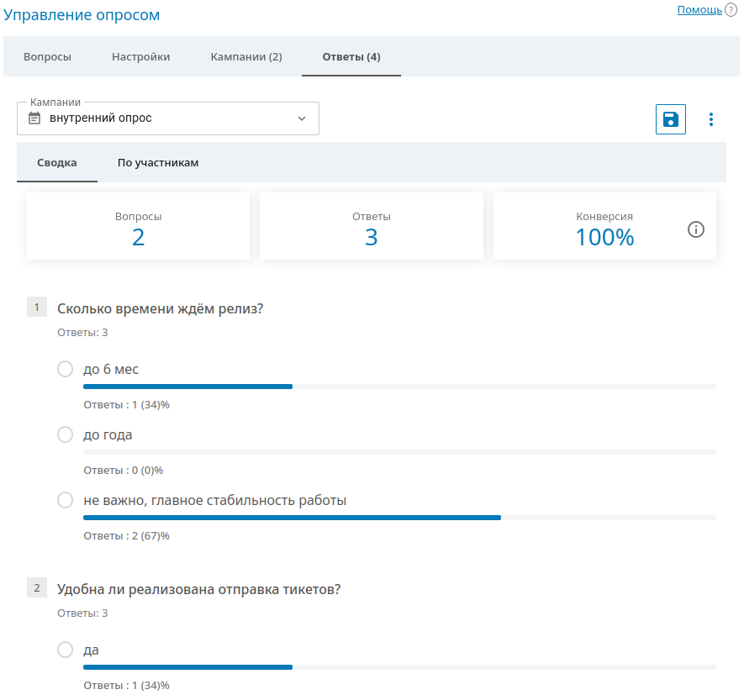744x700 pixels.
Task: Click progress bar for 'не важно' answer
Action: 399,518
